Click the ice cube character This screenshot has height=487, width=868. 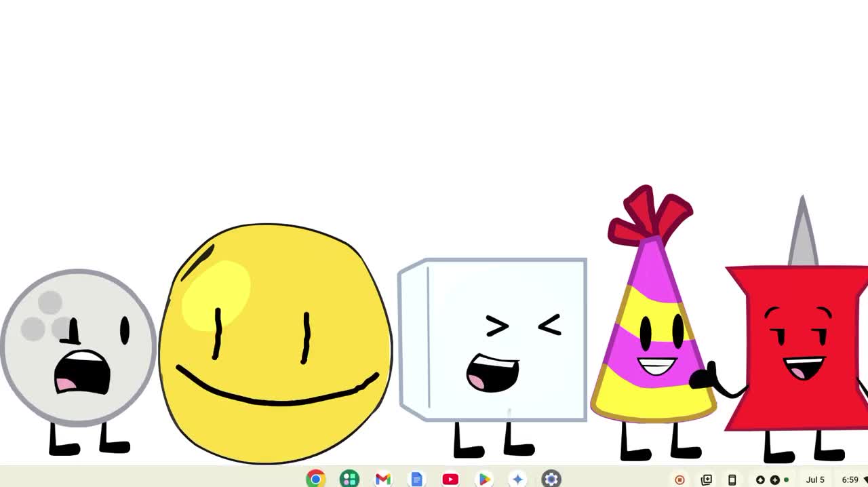click(x=492, y=357)
